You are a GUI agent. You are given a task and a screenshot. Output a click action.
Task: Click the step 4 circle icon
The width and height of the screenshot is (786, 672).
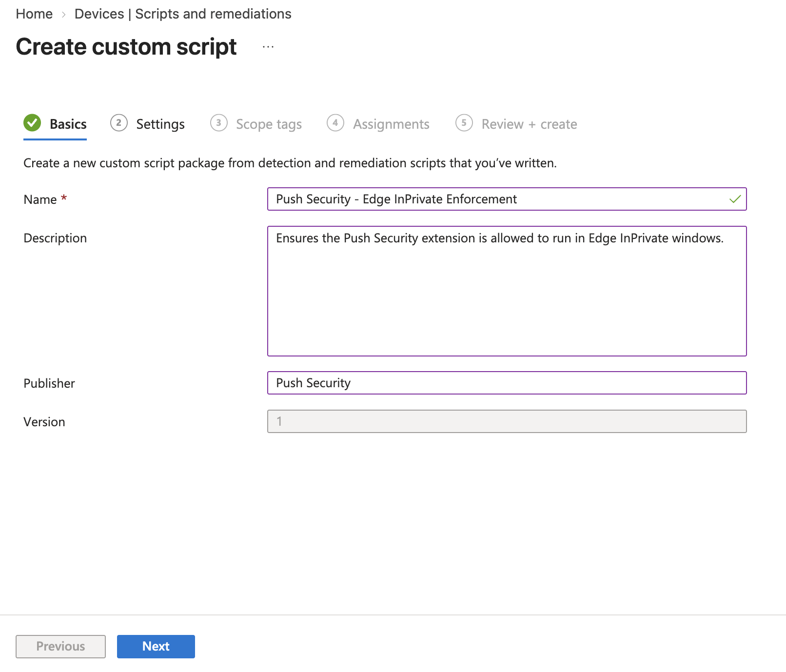335,123
